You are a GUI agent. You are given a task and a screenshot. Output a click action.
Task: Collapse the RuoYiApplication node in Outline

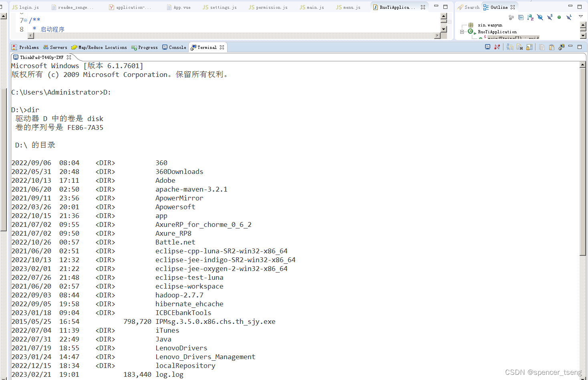tap(462, 31)
